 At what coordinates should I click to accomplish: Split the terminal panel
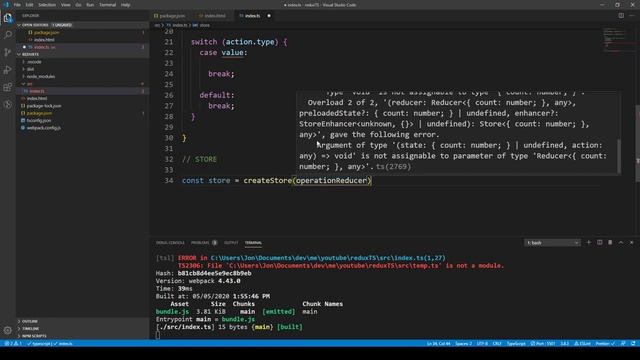(x=600, y=242)
